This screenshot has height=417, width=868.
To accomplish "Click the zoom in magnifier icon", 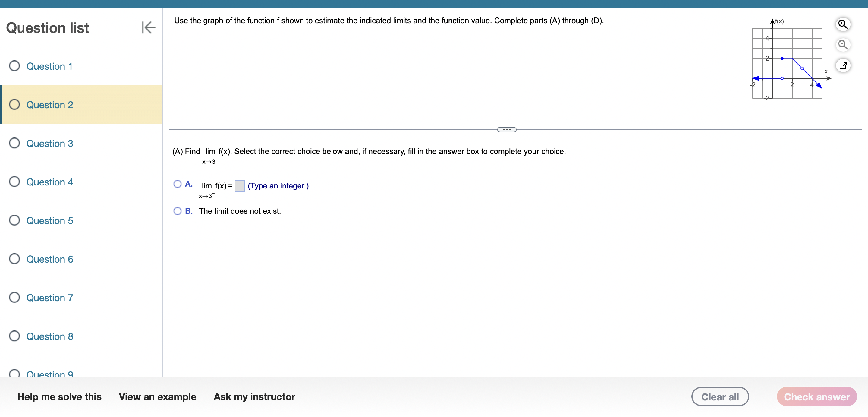I will [843, 24].
